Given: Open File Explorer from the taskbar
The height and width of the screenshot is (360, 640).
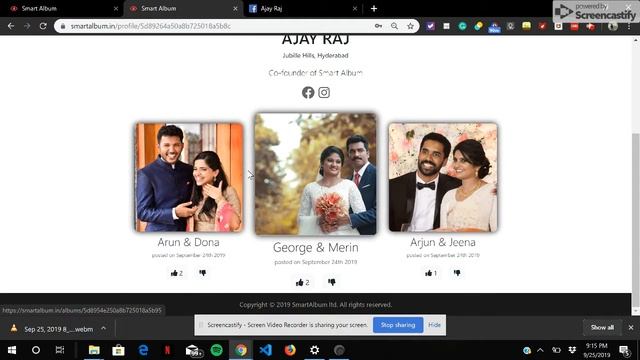Looking at the screenshot, I should 94,350.
